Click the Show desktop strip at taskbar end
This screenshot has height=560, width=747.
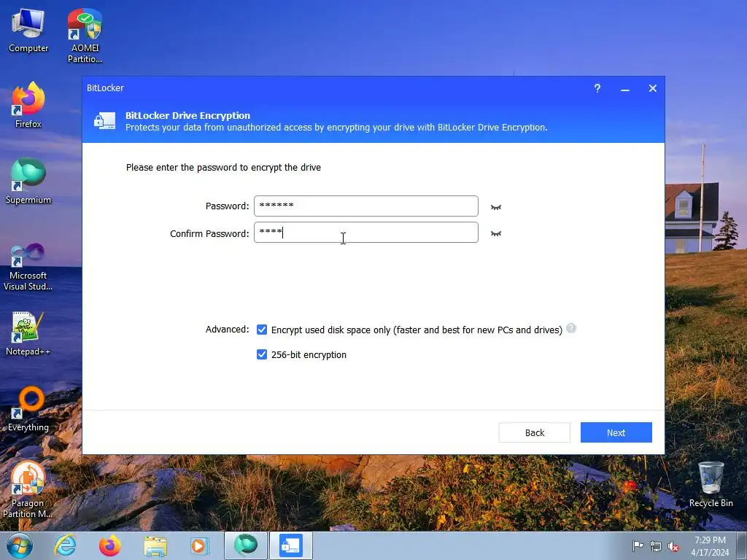pos(742,545)
